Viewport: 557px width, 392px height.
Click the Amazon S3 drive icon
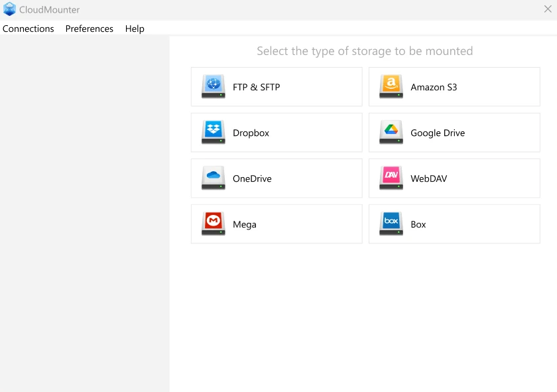pyautogui.click(x=391, y=86)
